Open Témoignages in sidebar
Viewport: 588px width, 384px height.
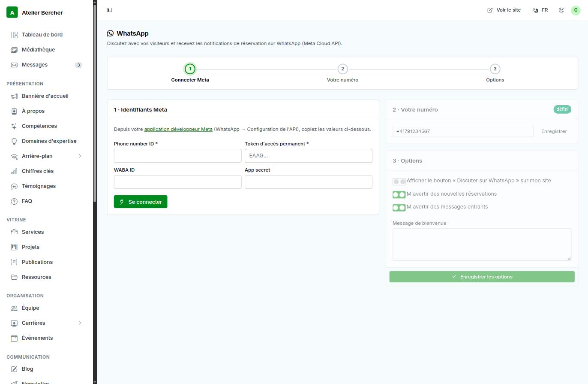pos(46,186)
